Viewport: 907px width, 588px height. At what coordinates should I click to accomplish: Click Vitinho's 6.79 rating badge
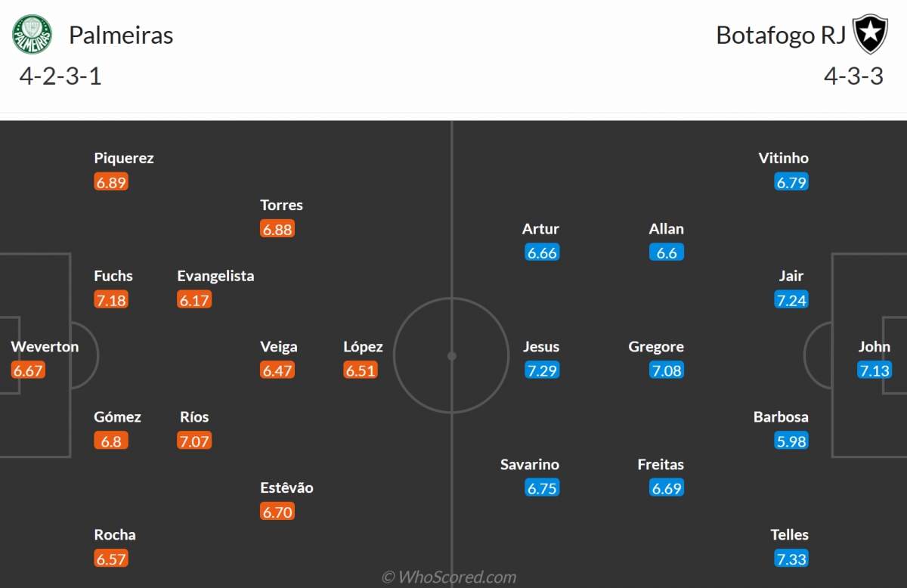pos(791,182)
